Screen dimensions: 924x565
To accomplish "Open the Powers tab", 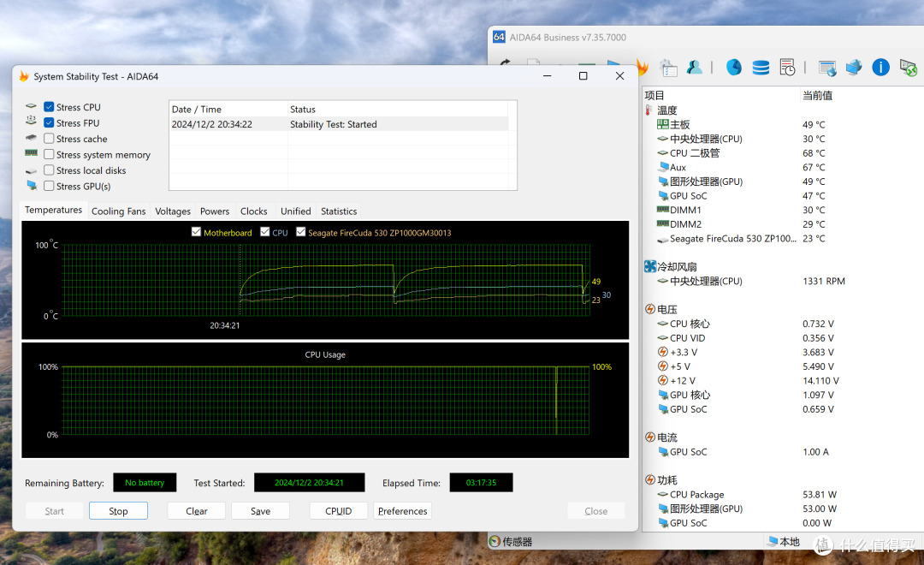I will pos(215,211).
